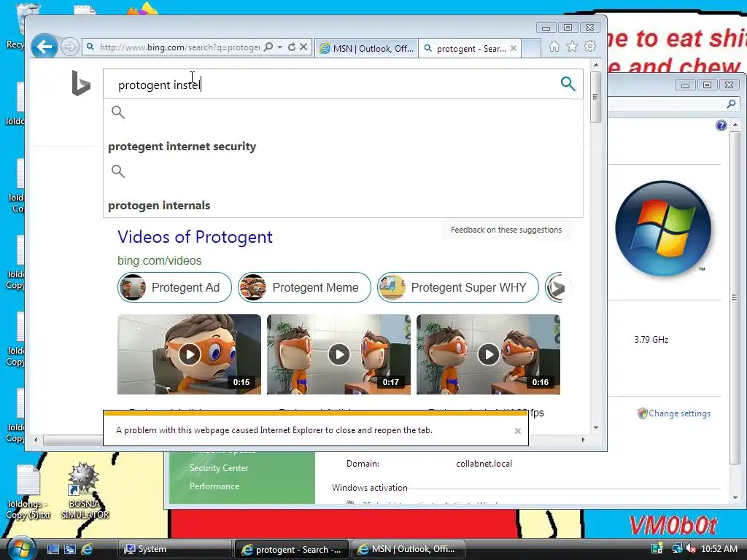Click the System window scrollbar down arrow

[735, 497]
